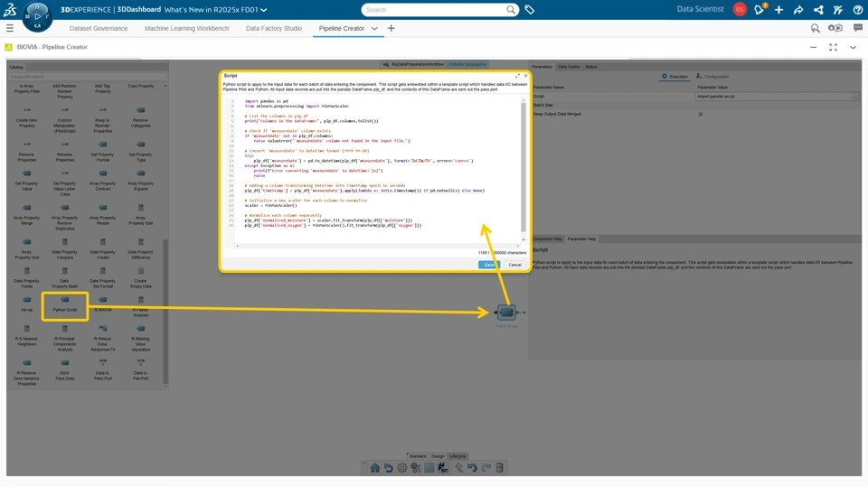Screen dimensions: 868x487
Task: Select the Lifecycle toolbar tab
Action: [x=458, y=456]
